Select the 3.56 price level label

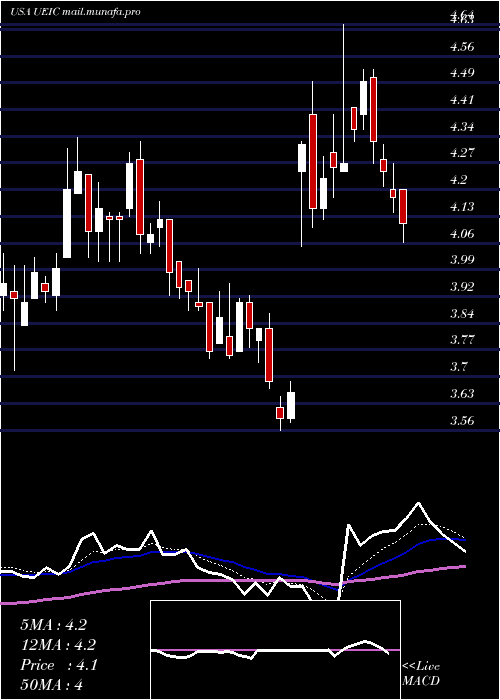tap(463, 421)
